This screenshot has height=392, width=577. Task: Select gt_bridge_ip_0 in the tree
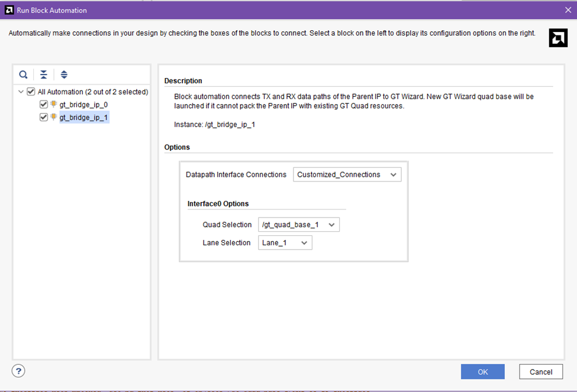(x=83, y=105)
